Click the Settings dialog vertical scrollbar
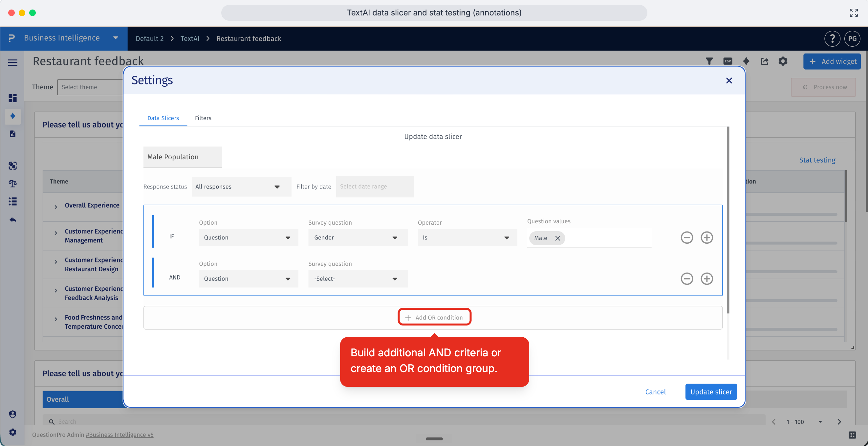The width and height of the screenshot is (868, 446). tap(728, 220)
